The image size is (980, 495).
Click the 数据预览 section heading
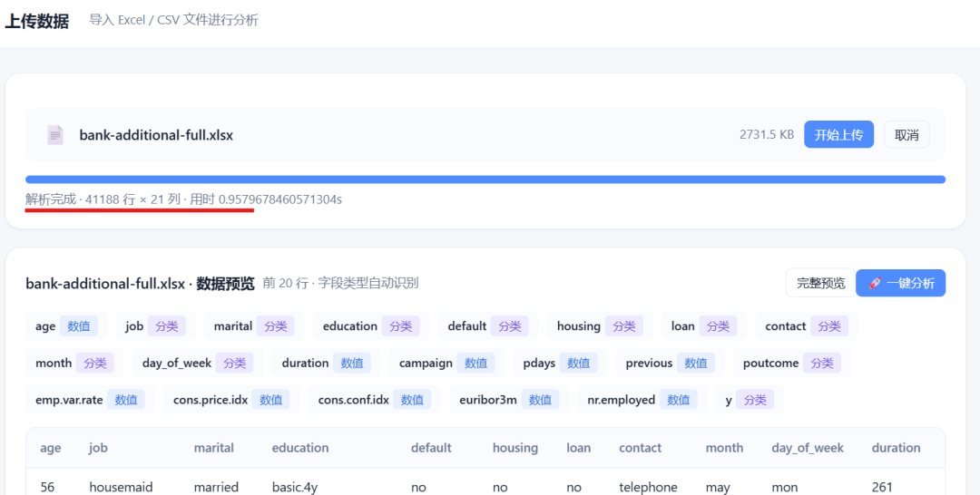coord(226,284)
